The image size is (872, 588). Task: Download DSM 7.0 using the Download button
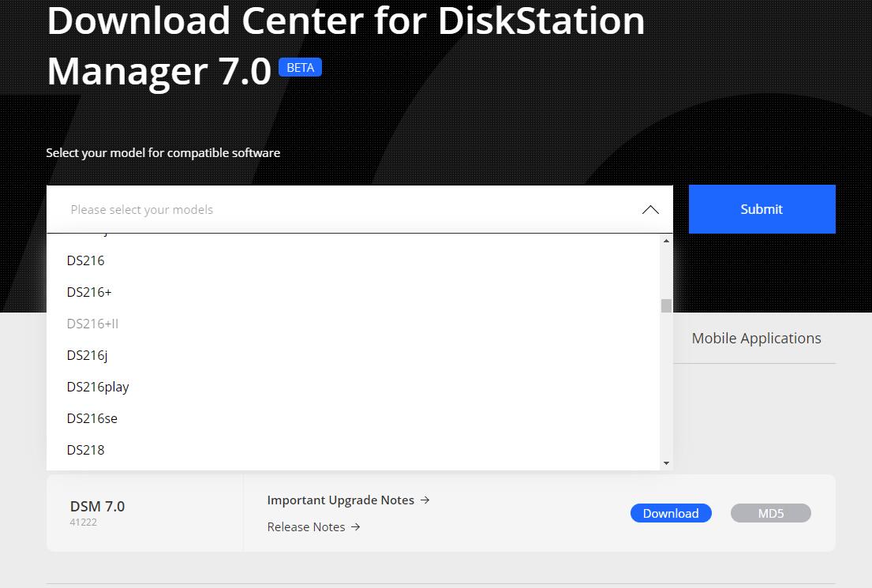click(x=670, y=513)
